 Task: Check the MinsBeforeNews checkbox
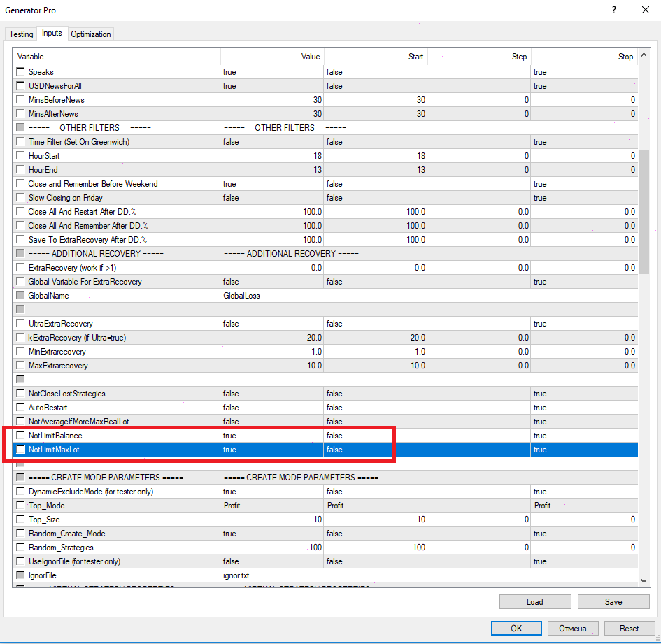point(20,99)
